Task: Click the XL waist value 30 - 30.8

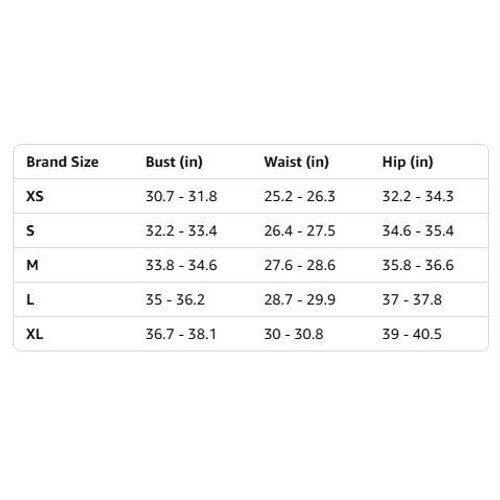Action: [293, 334]
